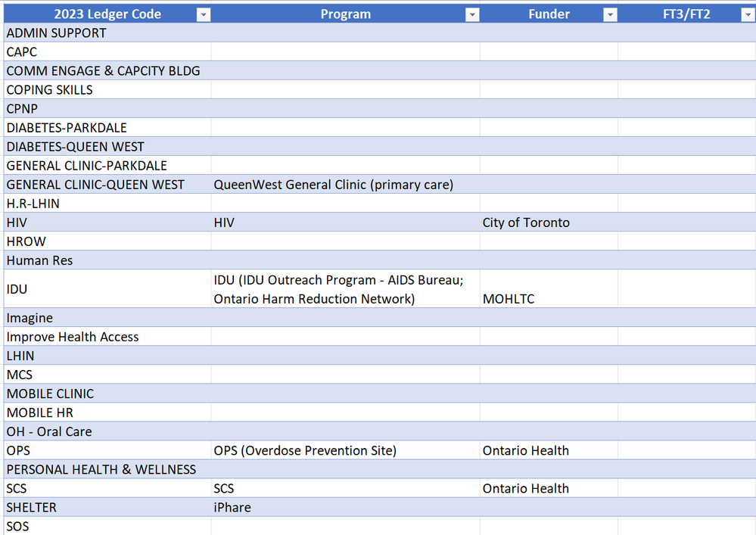Click the IDU Outreach Program description cell
The image size is (756, 535).
[x=346, y=289]
